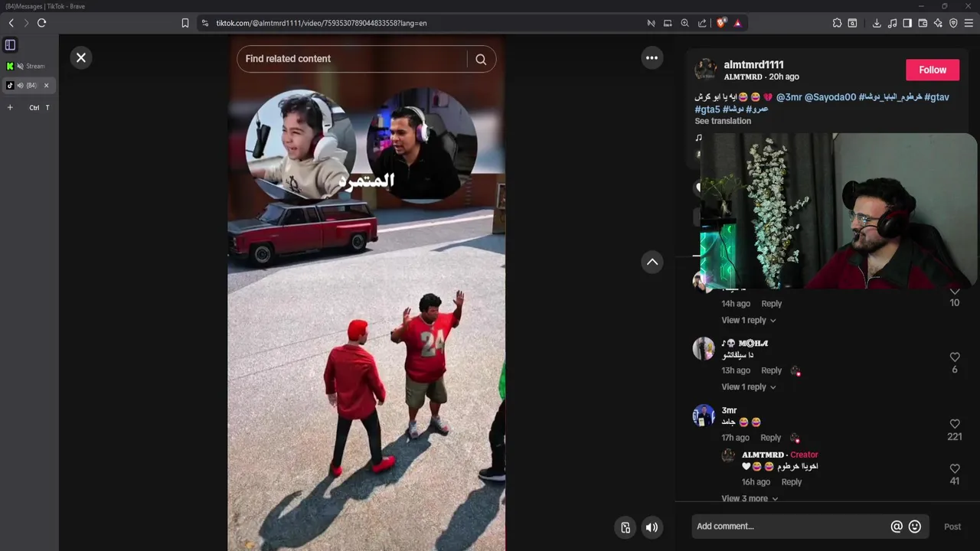Reply to the MOHA comment
980x551 pixels.
pyautogui.click(x=771, y=370)
